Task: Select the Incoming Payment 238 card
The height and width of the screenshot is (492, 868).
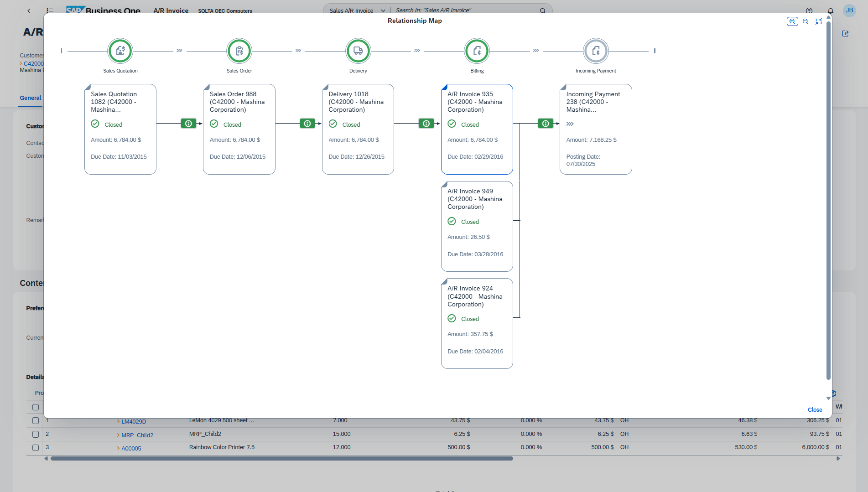Action: (596, 129)
